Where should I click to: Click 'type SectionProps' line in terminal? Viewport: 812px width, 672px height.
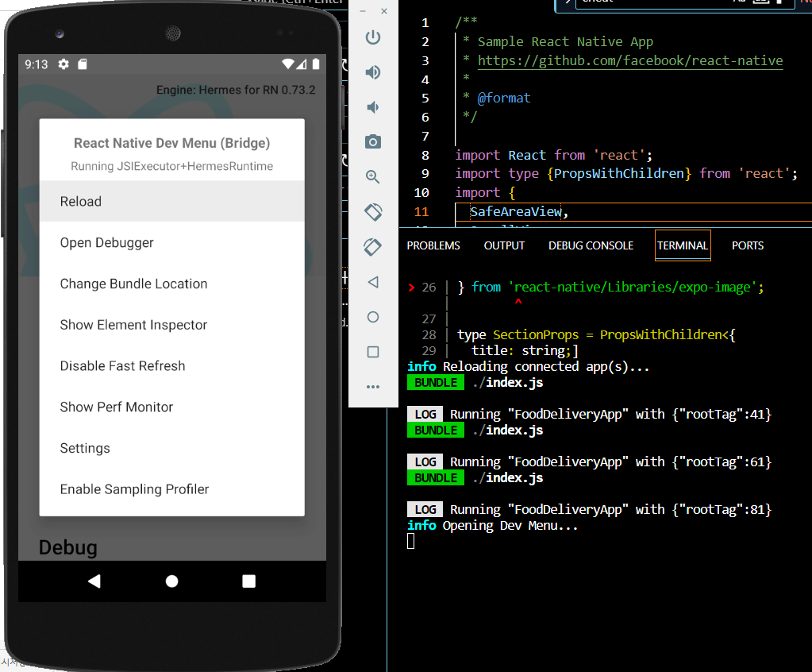(x=596, y=334)
